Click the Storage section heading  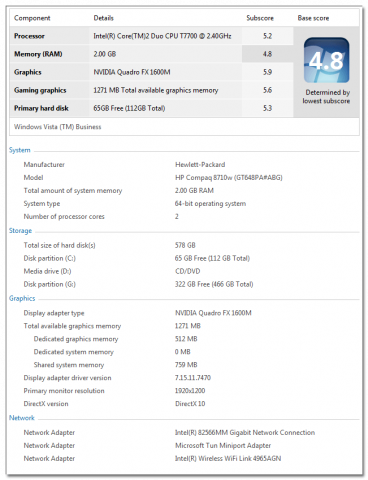pos(20,231)
